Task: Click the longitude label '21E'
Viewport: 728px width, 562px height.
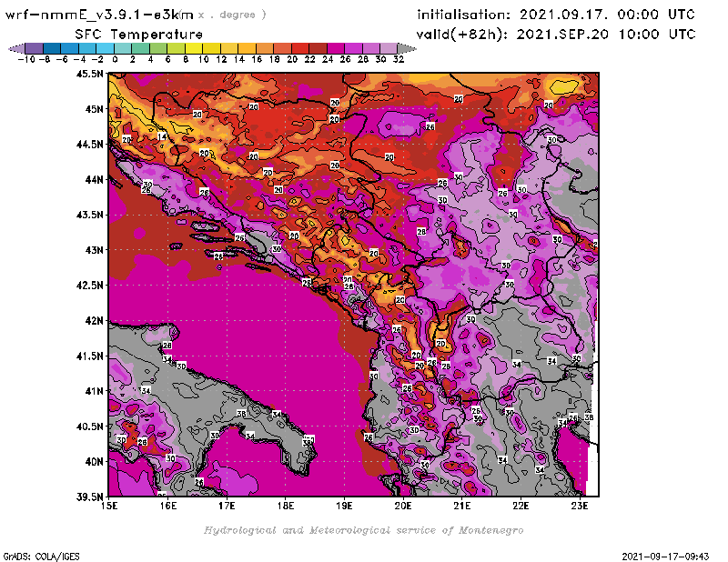Action: pyautogui.click(x=462, y=506)
